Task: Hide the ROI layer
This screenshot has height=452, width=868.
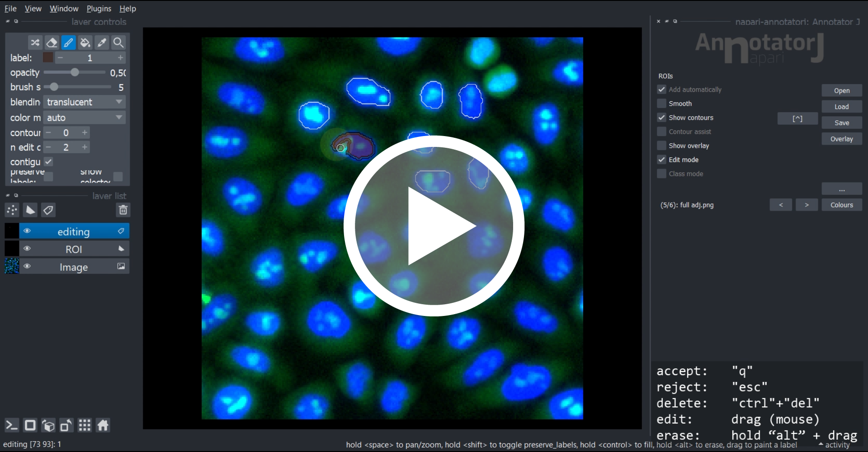Action: point(27,249)
